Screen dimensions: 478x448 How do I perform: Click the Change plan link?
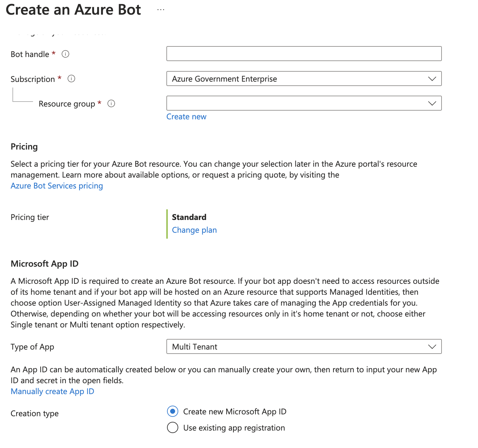tap(194, 230)
